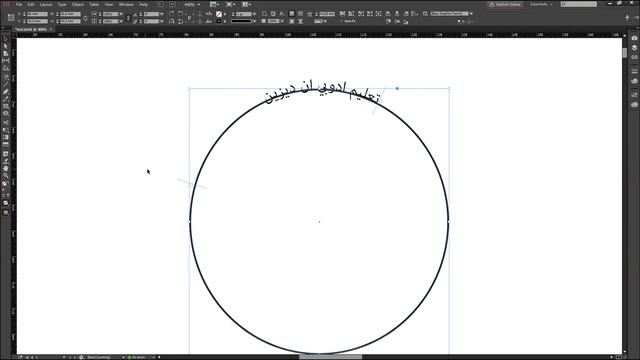This screenshot has width=640, height=360.
Task: Select the Type tool in the toolbox
Action: tap(5, 76)
